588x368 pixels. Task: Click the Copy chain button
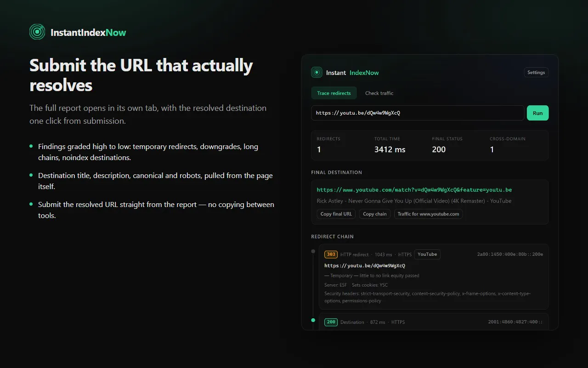375,214
